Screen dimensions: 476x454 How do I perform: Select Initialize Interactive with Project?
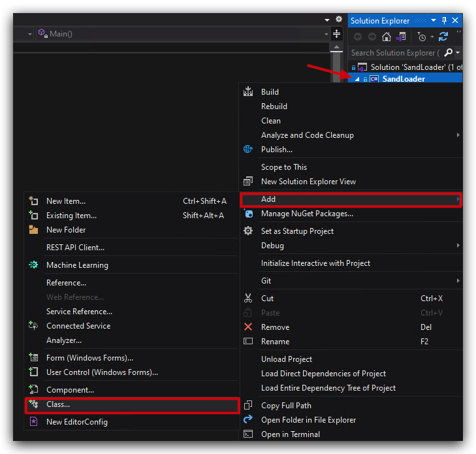[x=351, y=263]
